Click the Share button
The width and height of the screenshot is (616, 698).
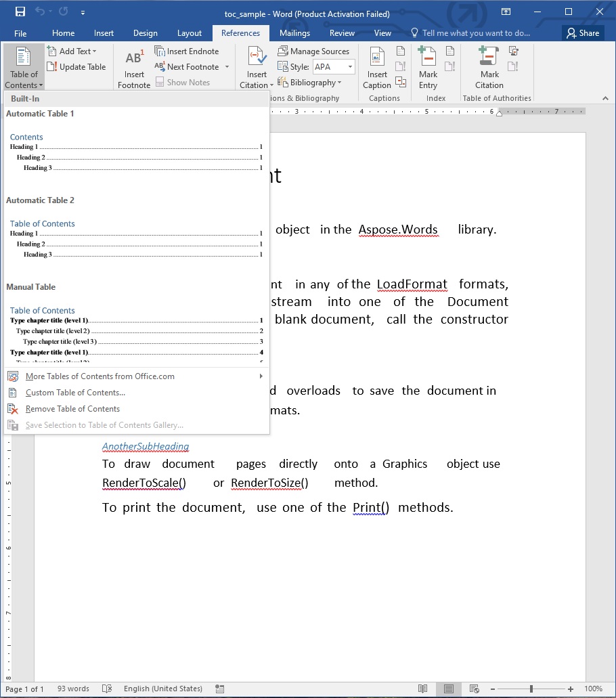click(x=583, y=33)
